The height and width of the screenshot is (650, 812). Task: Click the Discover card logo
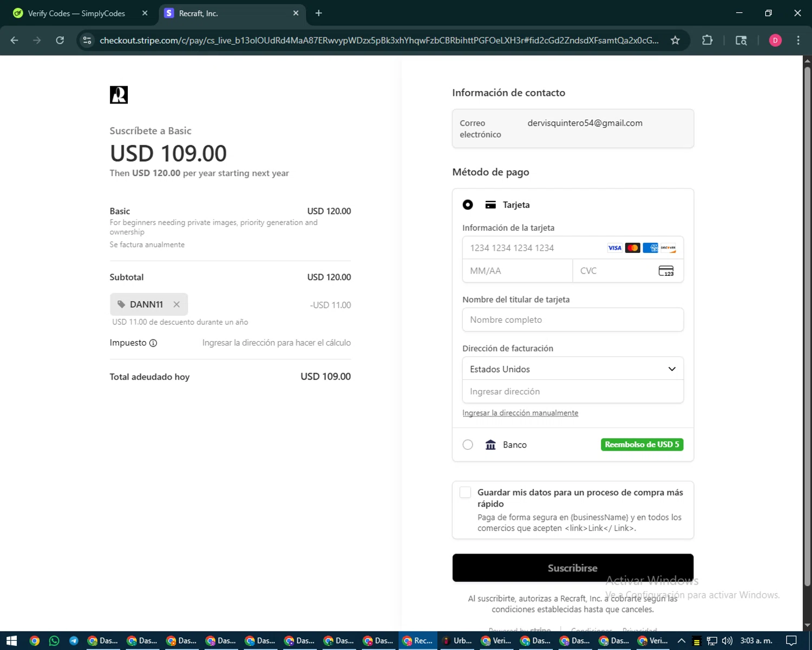(669, 248)
